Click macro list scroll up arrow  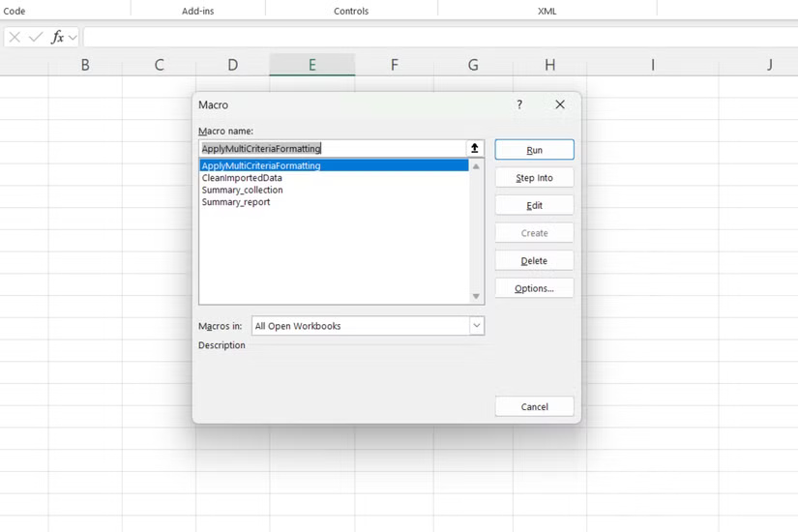click(x=476, y=166)
